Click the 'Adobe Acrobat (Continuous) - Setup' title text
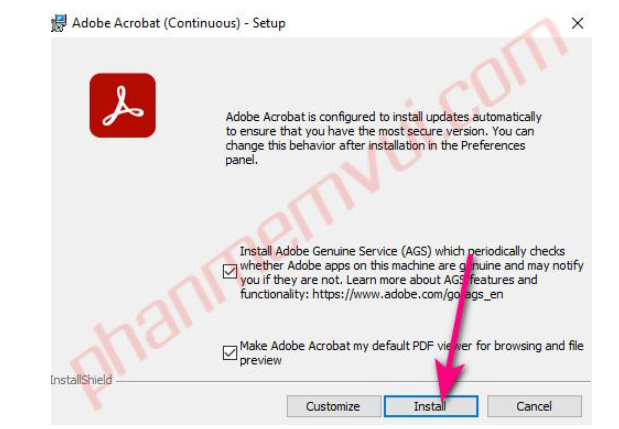 [x=178, y=23]
